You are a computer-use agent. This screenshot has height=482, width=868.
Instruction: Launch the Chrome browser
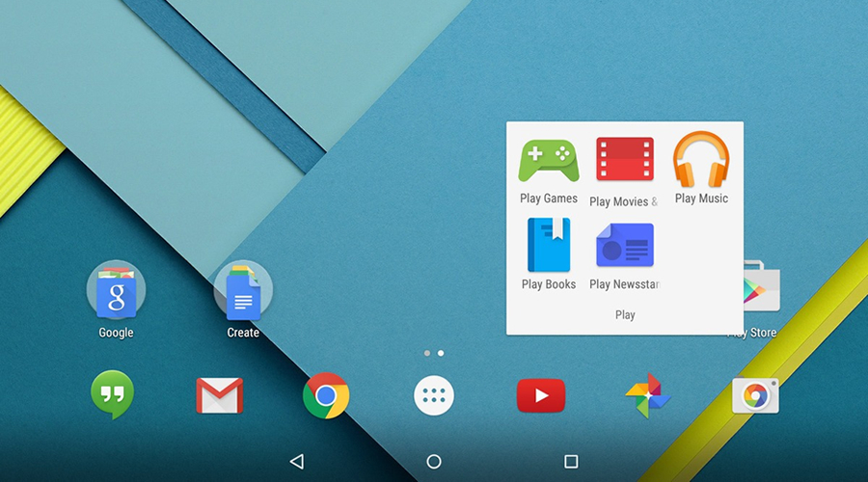pos(326,395)
